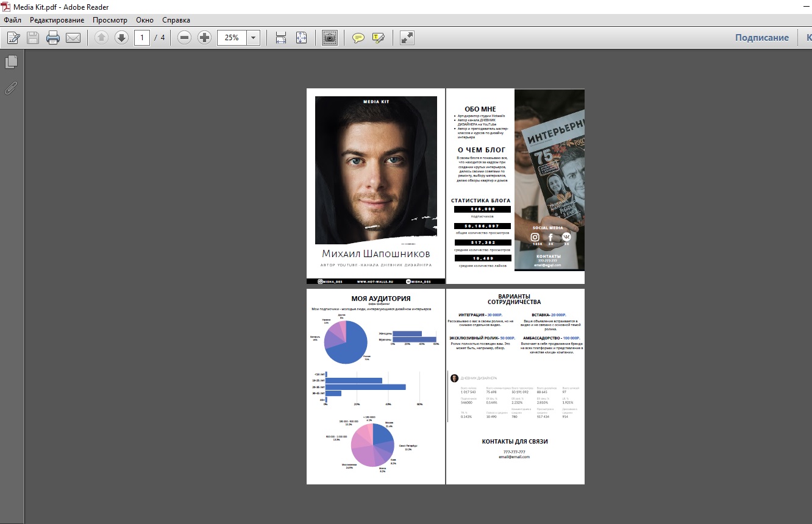Viewport: 812px width, 524px height.
Task: Switch to read mode expand arrows icon
Action: (407, 38)
